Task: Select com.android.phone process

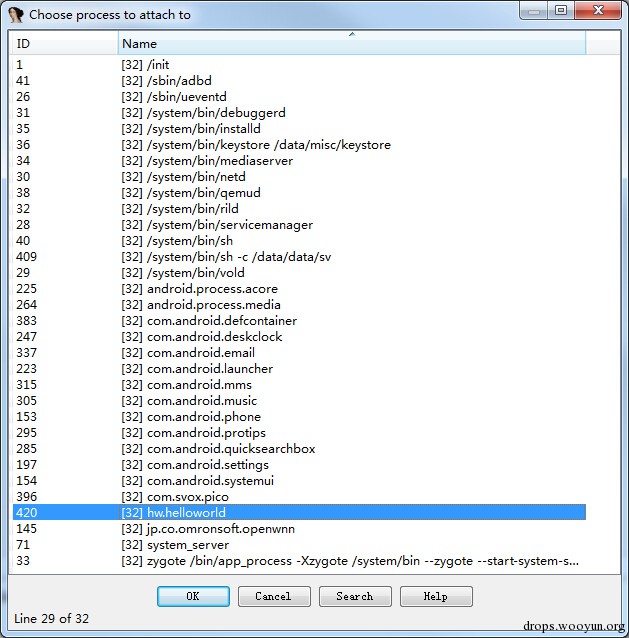Action: [299, 417]
